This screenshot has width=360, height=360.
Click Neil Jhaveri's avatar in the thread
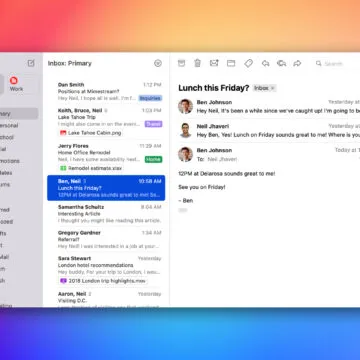(x=185, y=130)
